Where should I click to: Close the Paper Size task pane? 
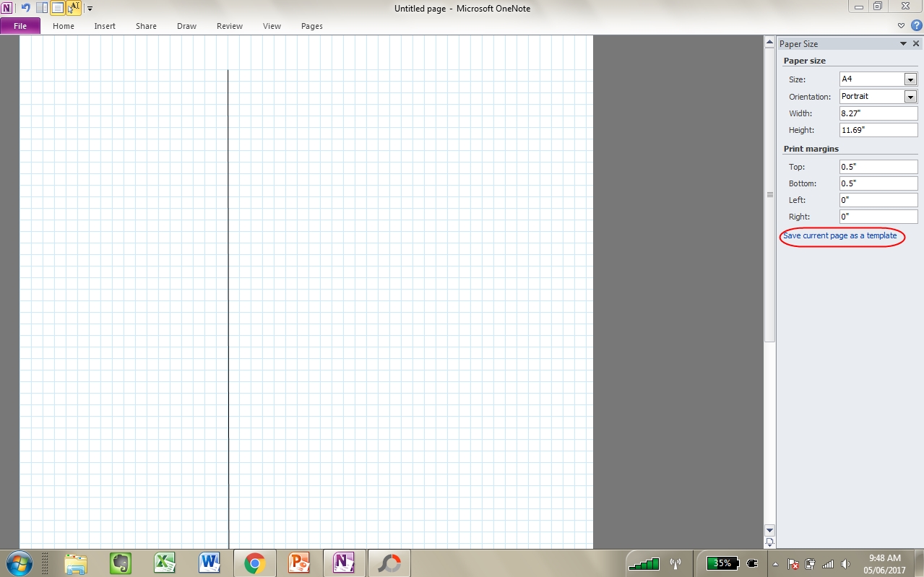point(916,43)
